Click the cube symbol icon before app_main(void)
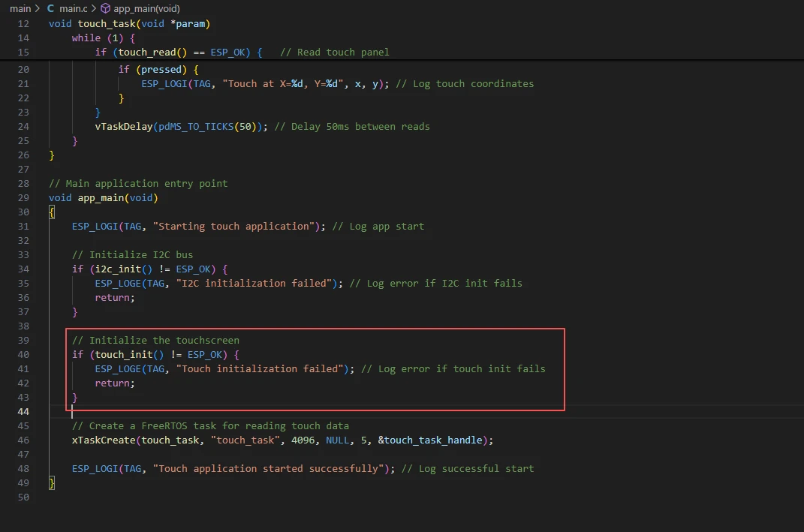This screenshot has width=804, height=532. click(105, 8)
